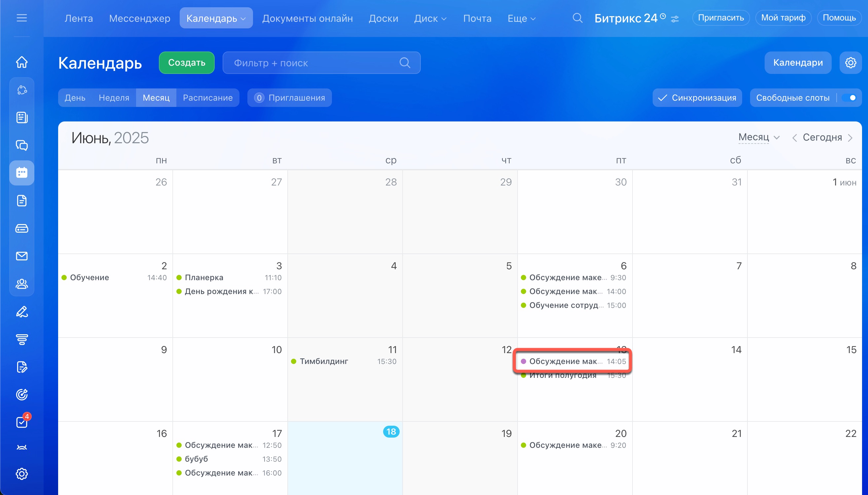Expand the Календарь menu dropdown
The height and width of the screenshot is (495, 868).
pos(243,19)
